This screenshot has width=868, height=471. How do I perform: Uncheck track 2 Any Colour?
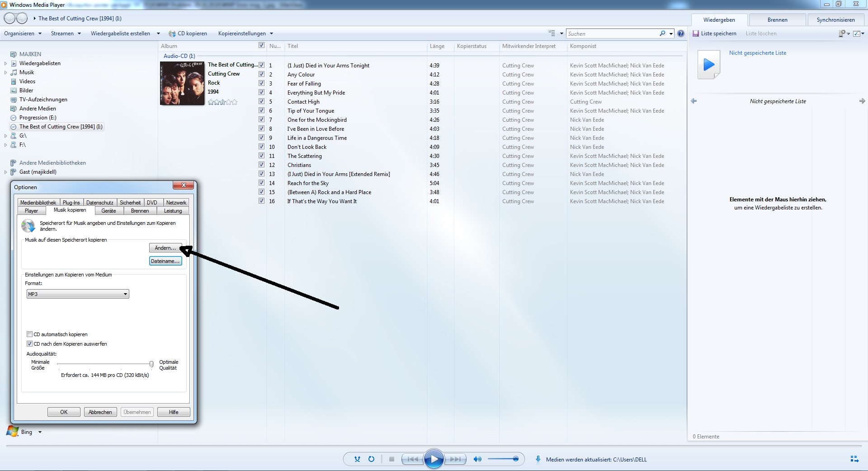(261, 74)
